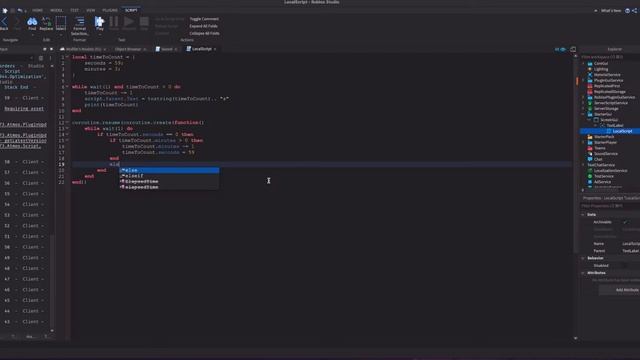Select Teams in the Explorer
The width and height of the screenshot is (640, 360).
point(600,148)
